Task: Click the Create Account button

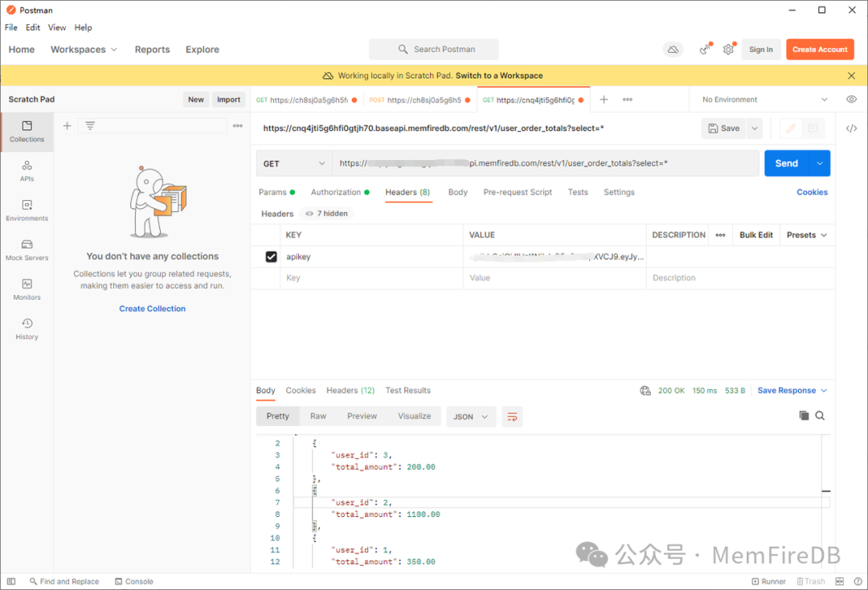Action: point(820,49)
